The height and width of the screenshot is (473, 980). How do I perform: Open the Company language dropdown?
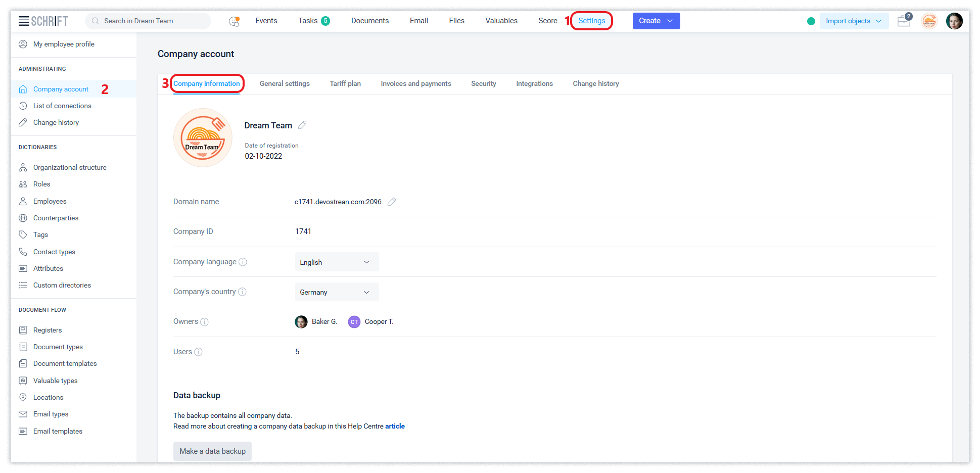337,262
